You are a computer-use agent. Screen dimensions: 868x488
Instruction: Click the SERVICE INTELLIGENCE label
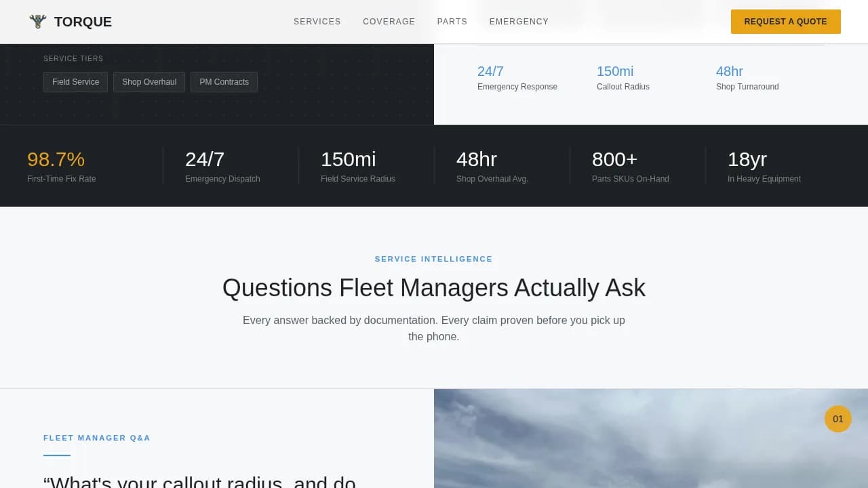[433, 259]
